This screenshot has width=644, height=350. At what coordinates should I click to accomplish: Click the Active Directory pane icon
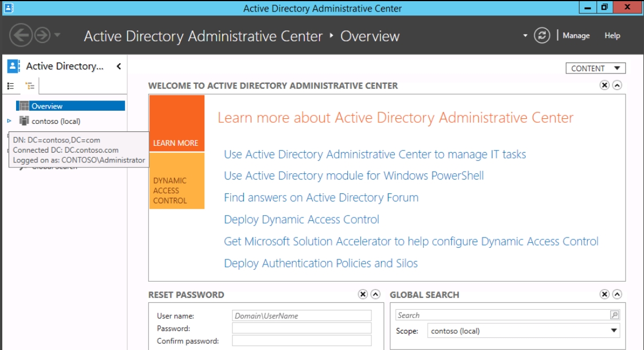14,66
